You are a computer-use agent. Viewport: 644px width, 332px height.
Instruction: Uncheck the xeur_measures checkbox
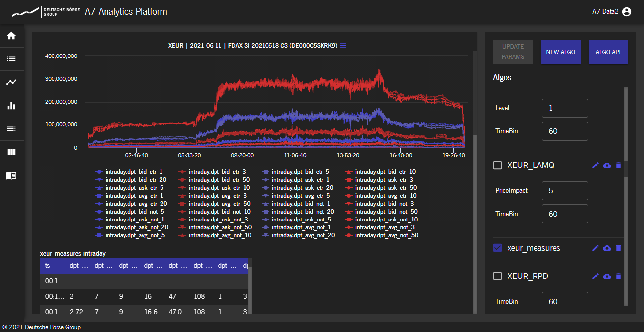[498, 248]
